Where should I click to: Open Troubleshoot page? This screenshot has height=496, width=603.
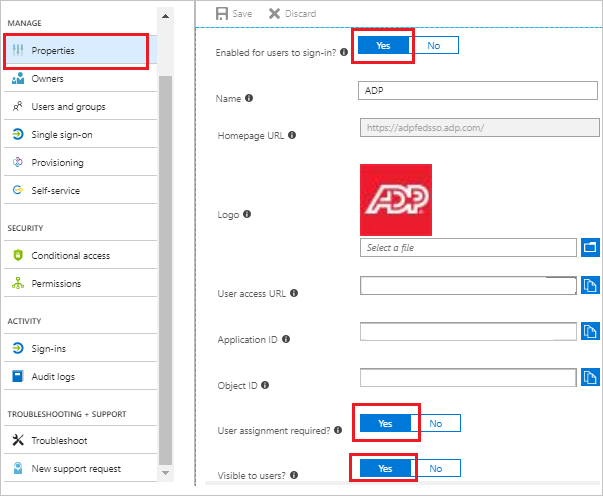[80, 440]
